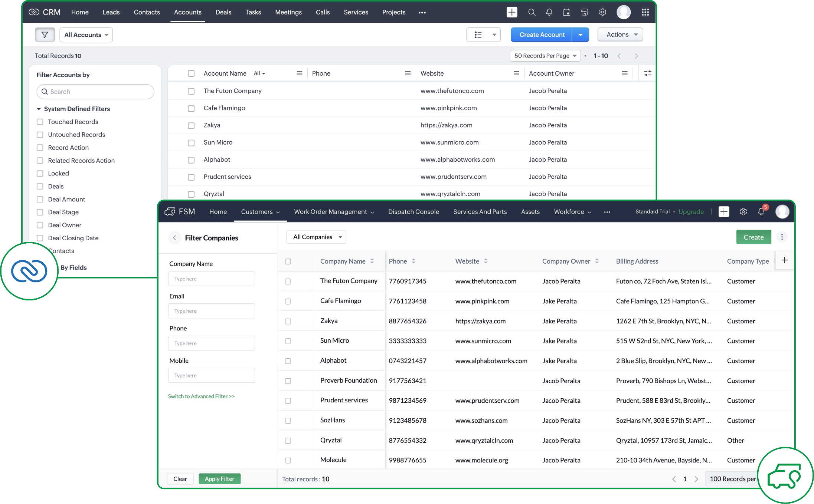Open Account Name column menu icon
Image resolution: width=814 pixels, height=504 pixels.
pyautogui.click(x=299, y=73)
